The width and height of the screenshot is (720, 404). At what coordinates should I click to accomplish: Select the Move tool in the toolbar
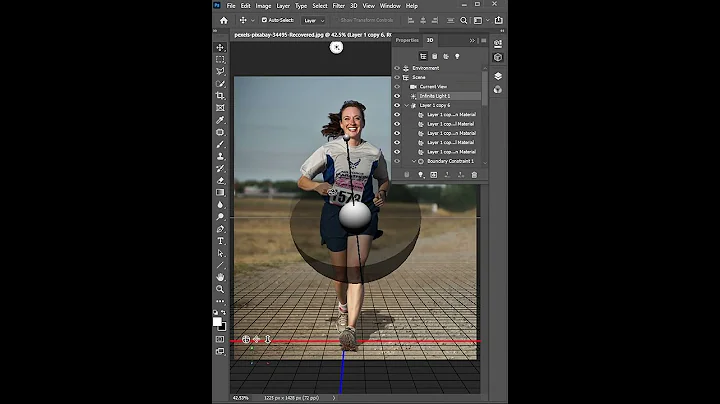(220, 47)
